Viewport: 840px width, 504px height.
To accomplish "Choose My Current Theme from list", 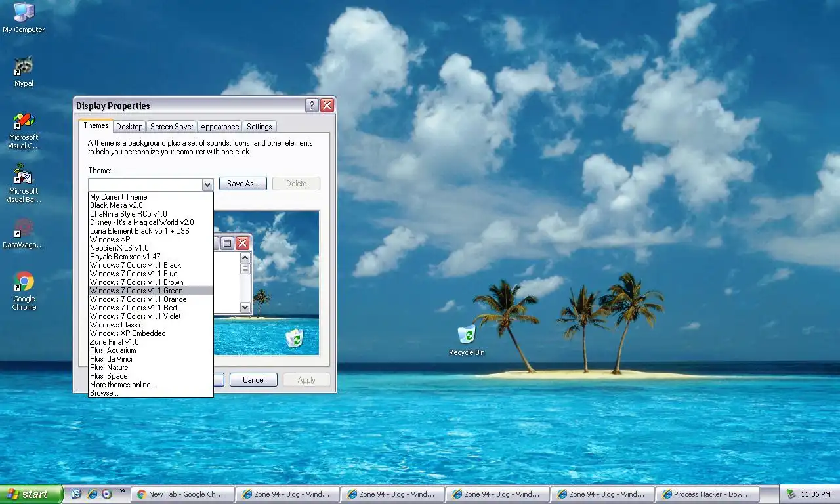I will [x=151, y=197].
